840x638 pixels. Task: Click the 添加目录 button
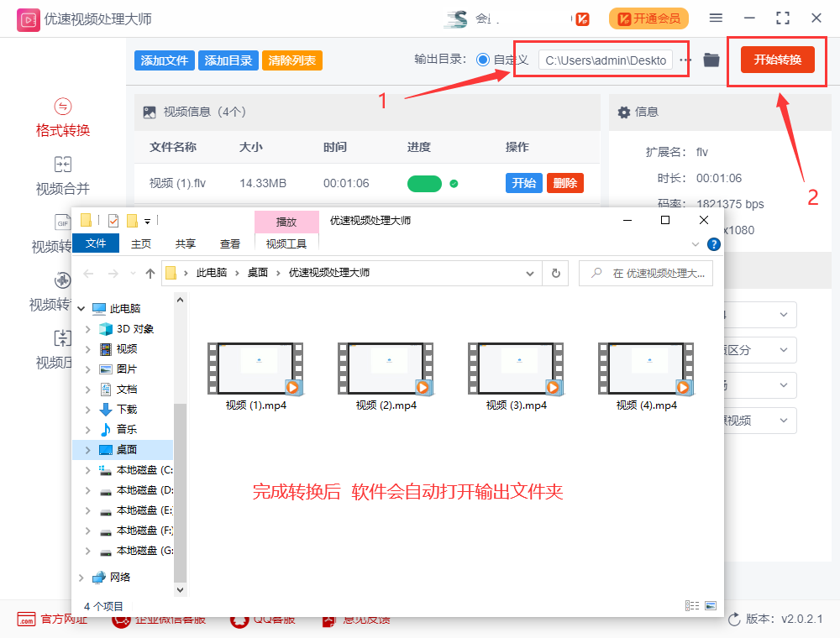[228, 60]
